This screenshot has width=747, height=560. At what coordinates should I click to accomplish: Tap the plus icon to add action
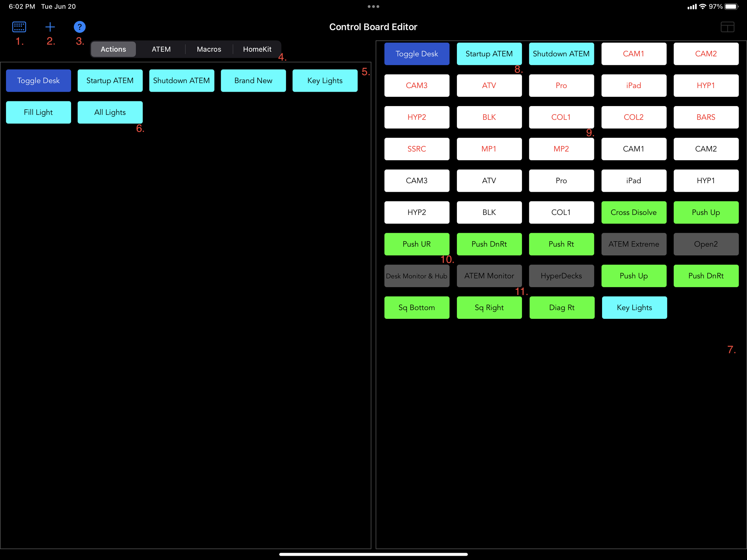point(50,27)
